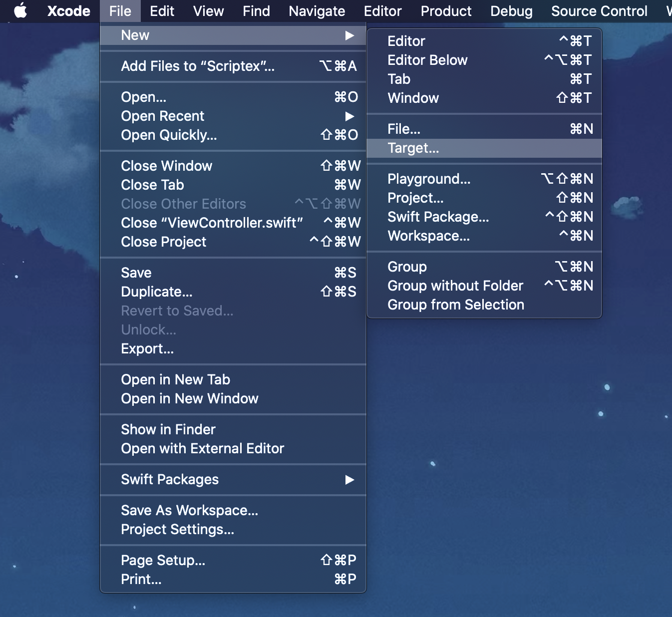
Task: Open the Source Control menu
Action: click(x=599, y=11)
